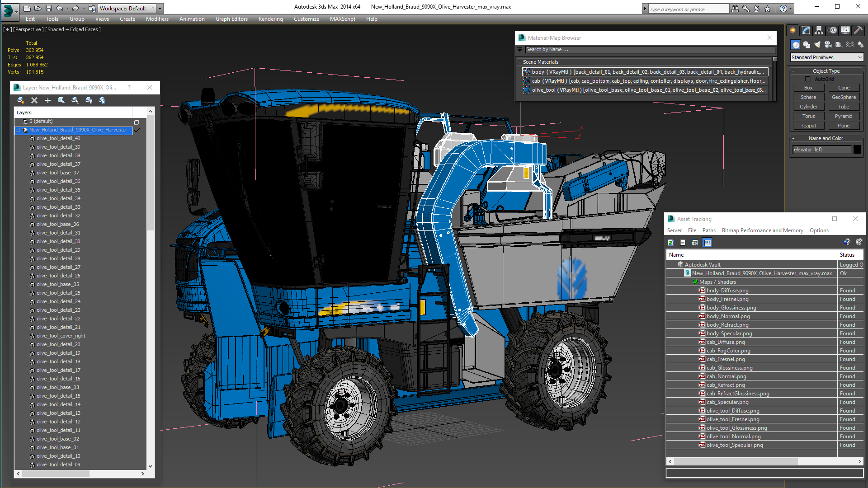Viewport: 868px width, 488px height.
Task: Select the cab VRayMtl material row
Action: pyautogui.click(x=645, y=81)
